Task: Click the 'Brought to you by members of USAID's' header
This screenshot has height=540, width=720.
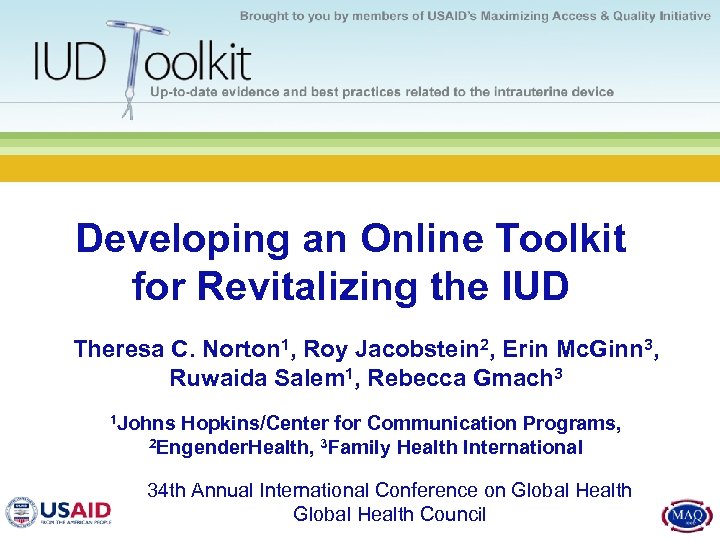Action: tap(475, 16)
